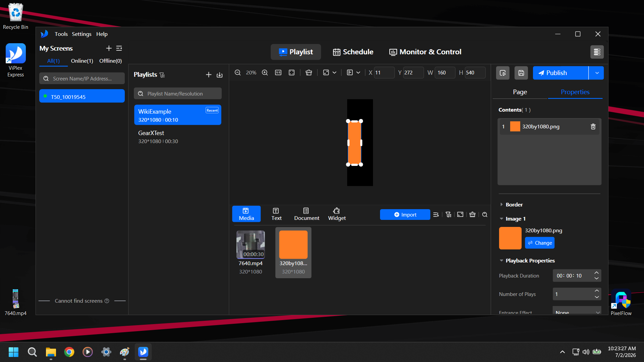This screenshot has width=644, height=362.
Task: Show Online(1) screens tab
Action: [82, 61]
